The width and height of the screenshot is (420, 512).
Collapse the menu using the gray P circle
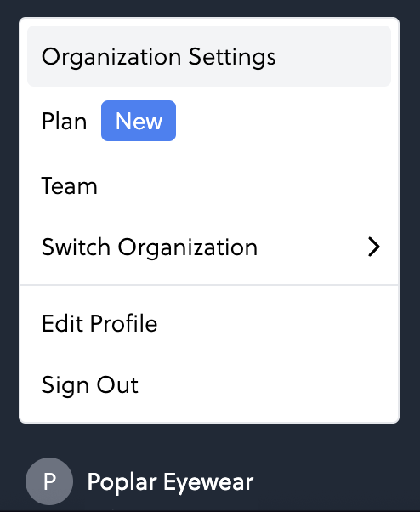point(49,481)
